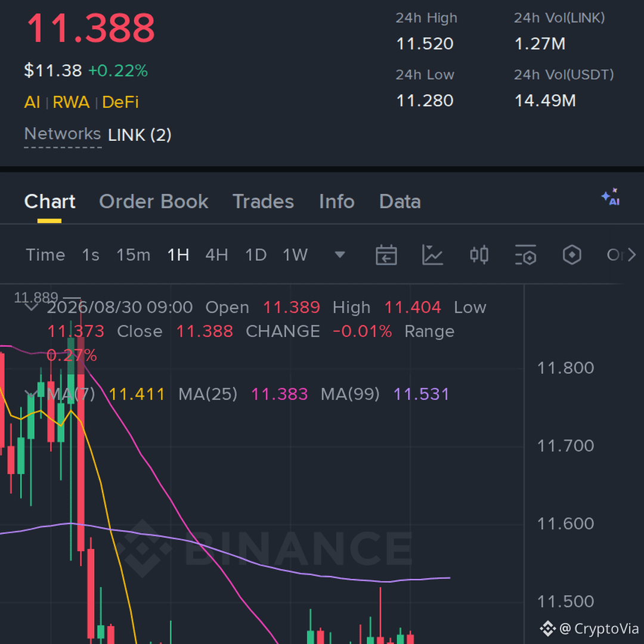
Task: Select the 15m interval
Action: coord(134,255)
